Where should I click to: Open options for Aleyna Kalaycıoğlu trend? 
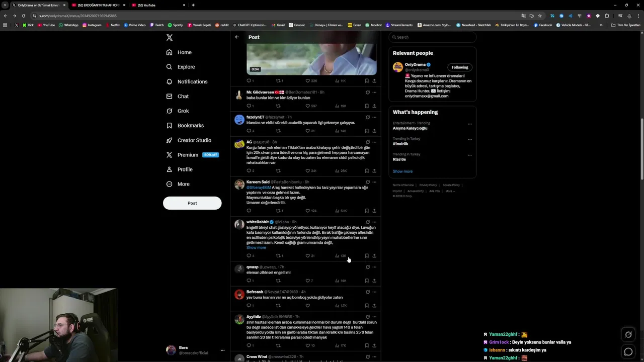click(x=470, y=124)
